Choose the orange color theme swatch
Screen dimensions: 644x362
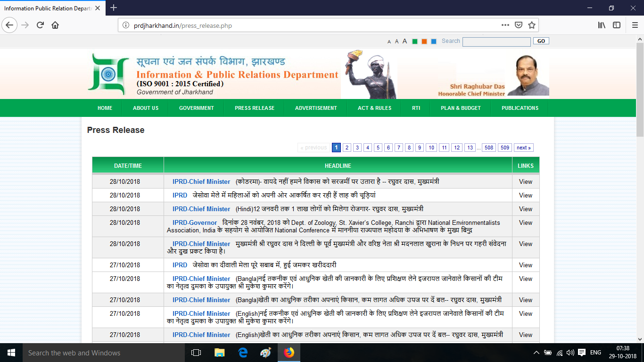tap(424, 41)
